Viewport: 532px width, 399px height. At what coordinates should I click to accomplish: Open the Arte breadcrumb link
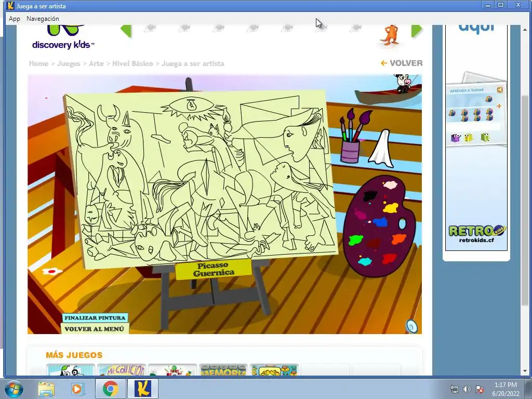[96, 63]
